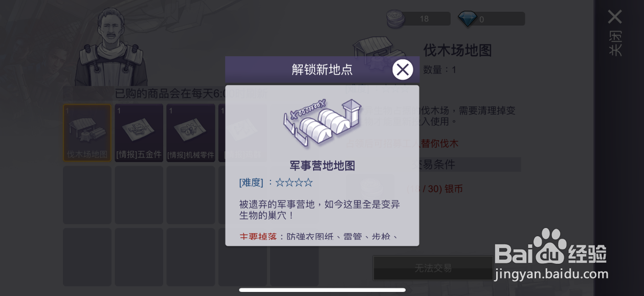
Task: Click the silver coin count 18
Action: click(x=424, y=19)
